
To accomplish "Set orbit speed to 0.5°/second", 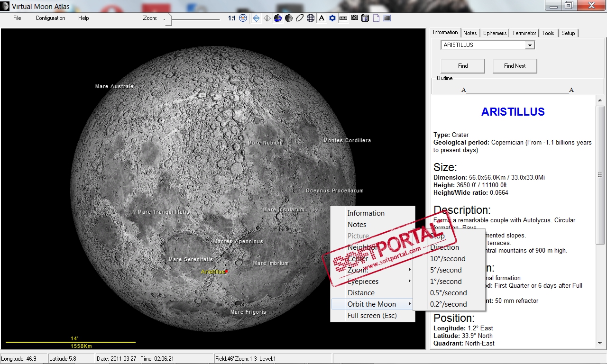I will [449, 293].
